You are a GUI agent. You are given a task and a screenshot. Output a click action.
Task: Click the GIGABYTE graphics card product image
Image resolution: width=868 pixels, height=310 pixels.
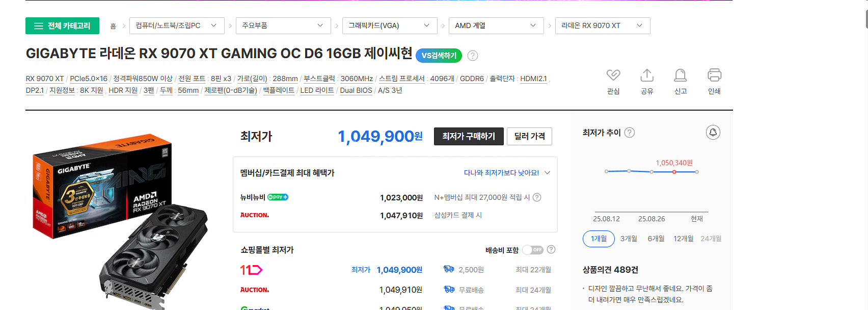(x=120, y=221)
